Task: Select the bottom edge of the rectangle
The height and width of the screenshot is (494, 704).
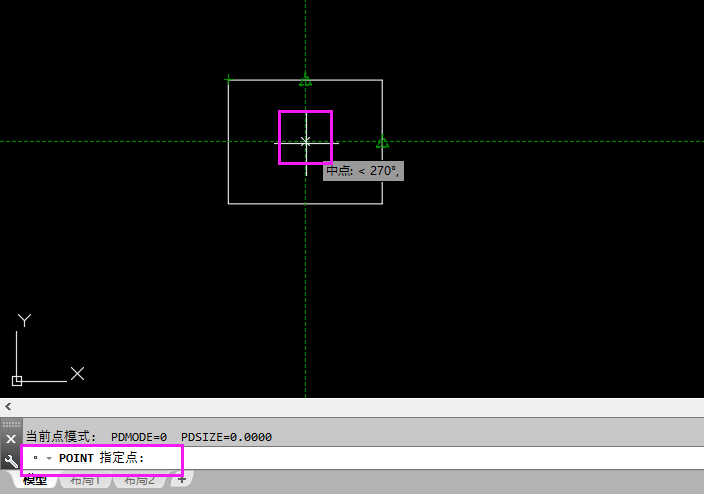Action: [x=305, y=204]
